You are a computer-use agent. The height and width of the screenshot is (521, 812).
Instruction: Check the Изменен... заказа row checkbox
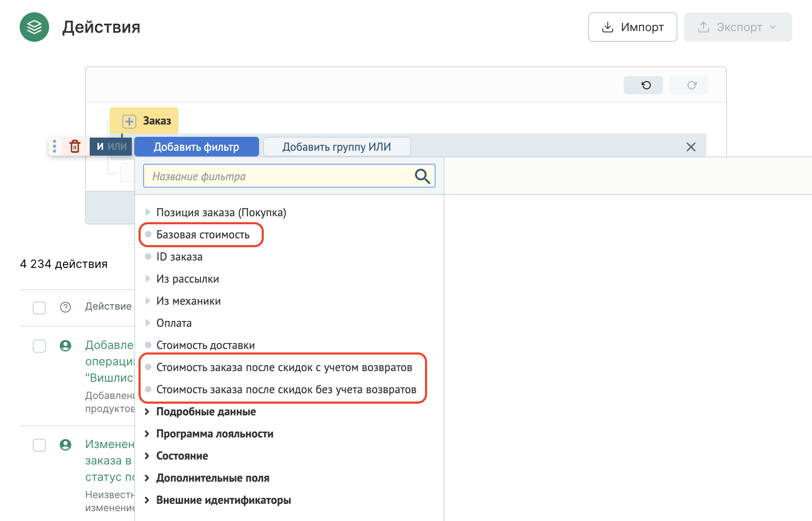(39, 445)
